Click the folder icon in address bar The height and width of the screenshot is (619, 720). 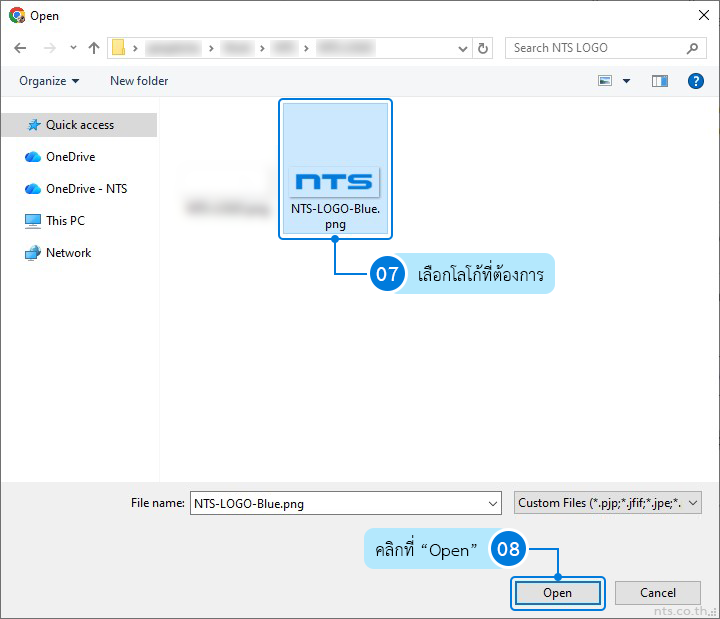[118, 48]
